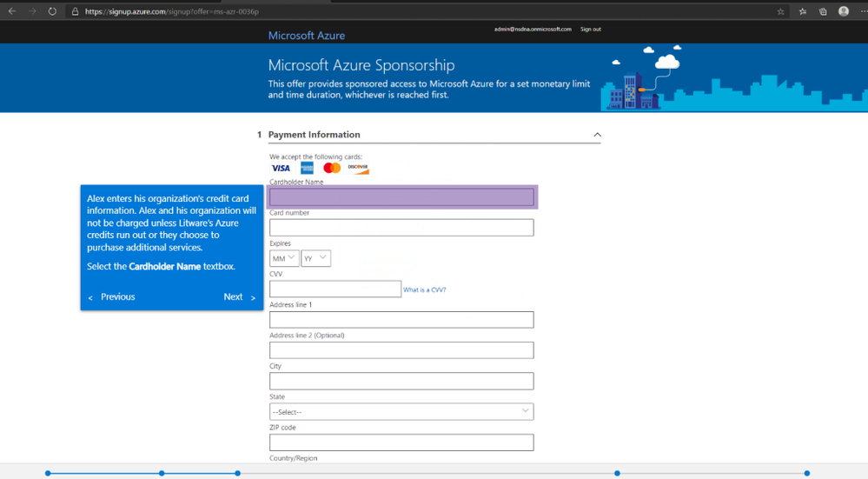Open the collections icon in the toolbar
The image size is (868, 479).
[823, 11]
